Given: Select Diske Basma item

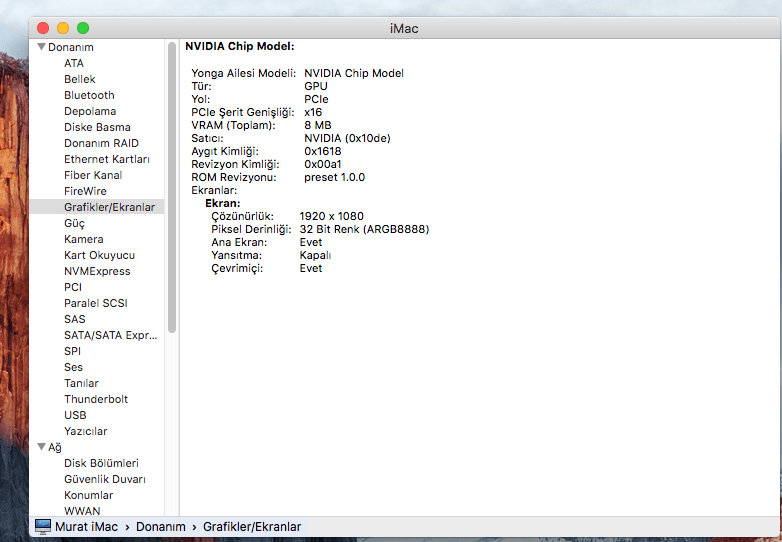Looking at the screenshot, I should point(97,127).
